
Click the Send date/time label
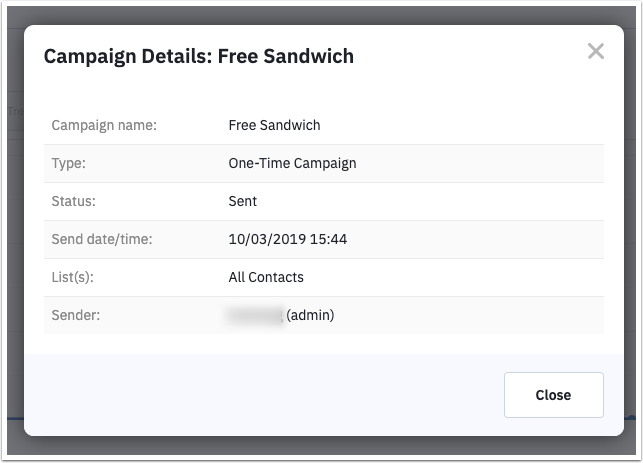[x=102, y=239]
